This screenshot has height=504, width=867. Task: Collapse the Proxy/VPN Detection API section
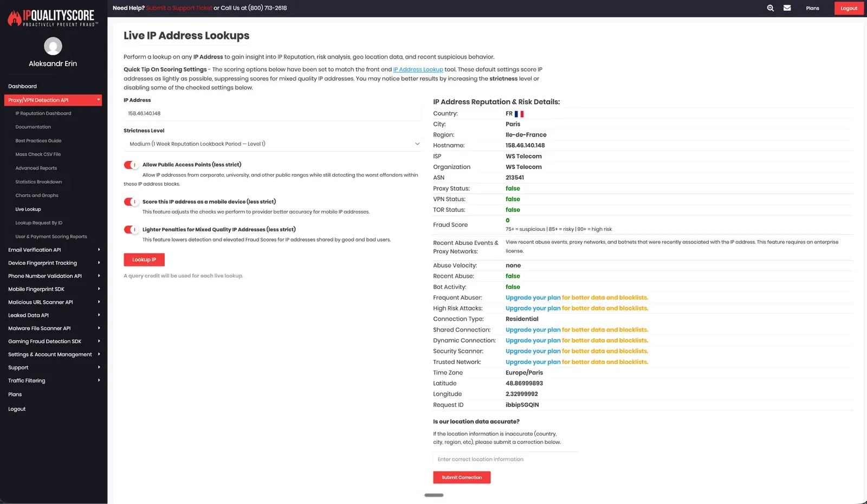(53, 100)
